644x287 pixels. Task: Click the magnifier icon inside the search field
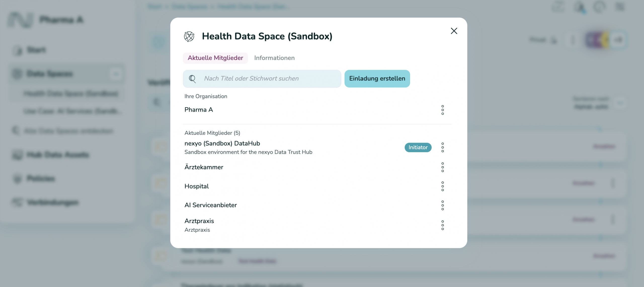click(x=193, y=78)
